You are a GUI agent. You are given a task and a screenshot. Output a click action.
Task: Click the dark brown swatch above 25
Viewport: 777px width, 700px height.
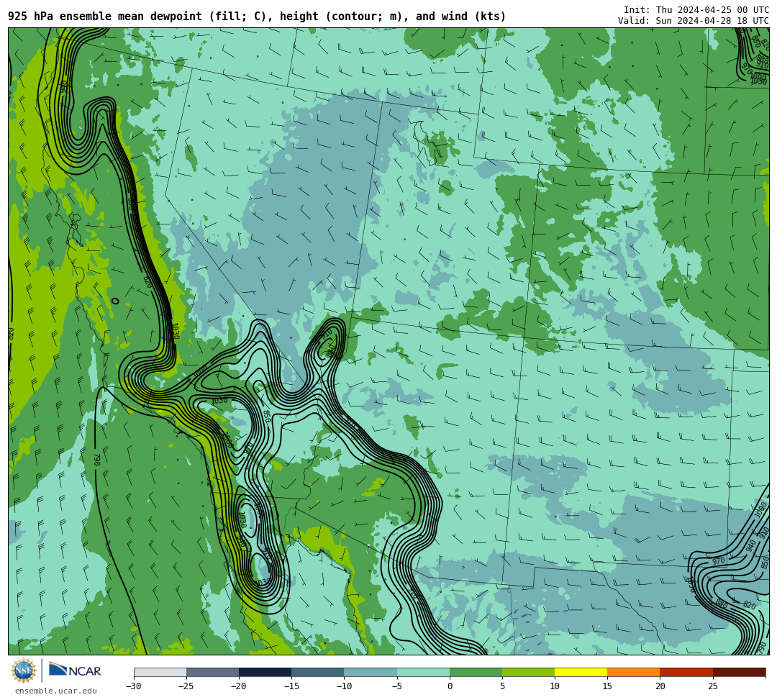(x=740, y=672)
